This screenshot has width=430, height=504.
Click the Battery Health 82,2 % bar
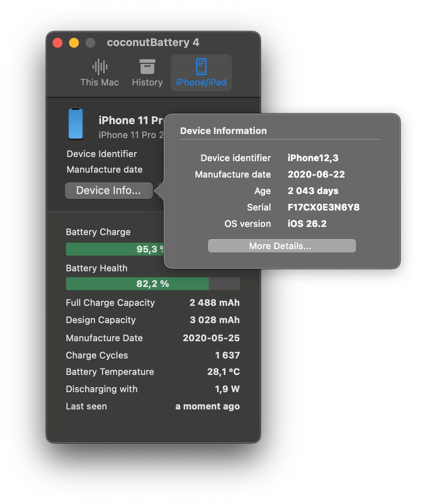[153, 284]
